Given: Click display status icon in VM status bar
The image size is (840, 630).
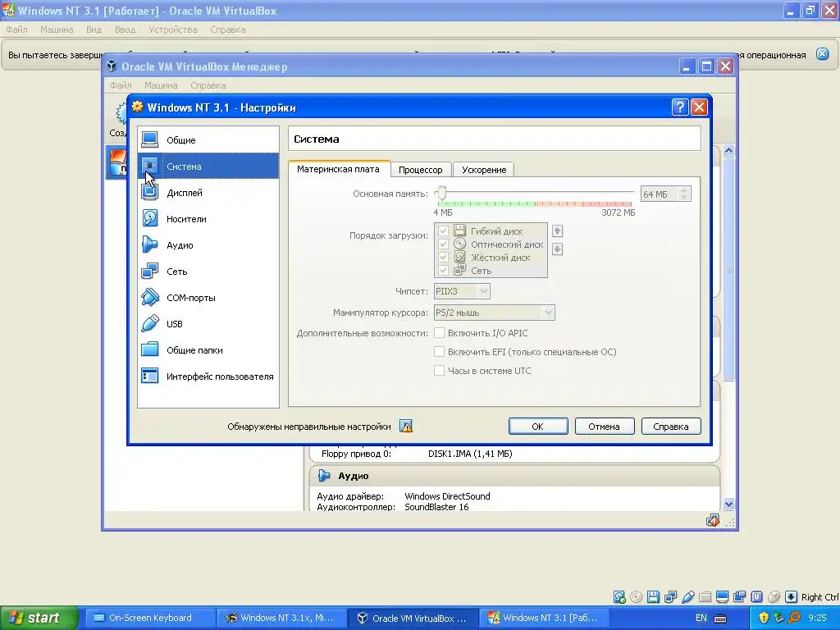Looking at the screenshot, I should tap(722, 597).
